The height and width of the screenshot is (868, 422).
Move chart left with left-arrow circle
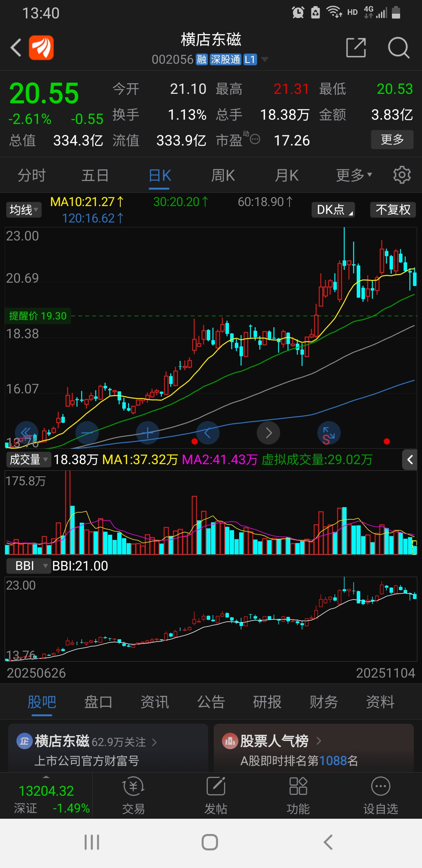click(208, 433)
